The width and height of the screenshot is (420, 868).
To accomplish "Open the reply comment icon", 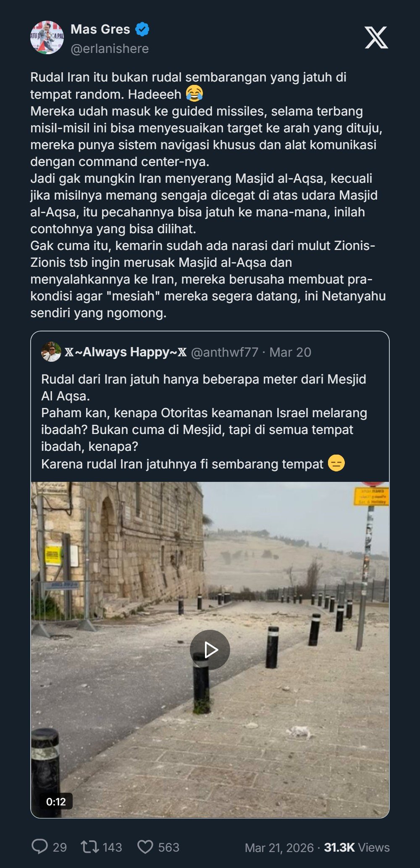I will click(x=39, y=847).
